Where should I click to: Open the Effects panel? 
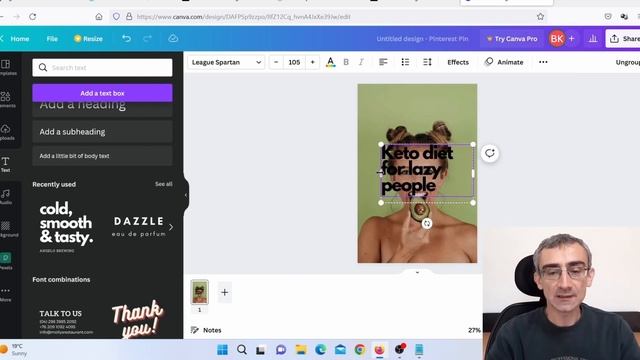(x=458, y=62)
